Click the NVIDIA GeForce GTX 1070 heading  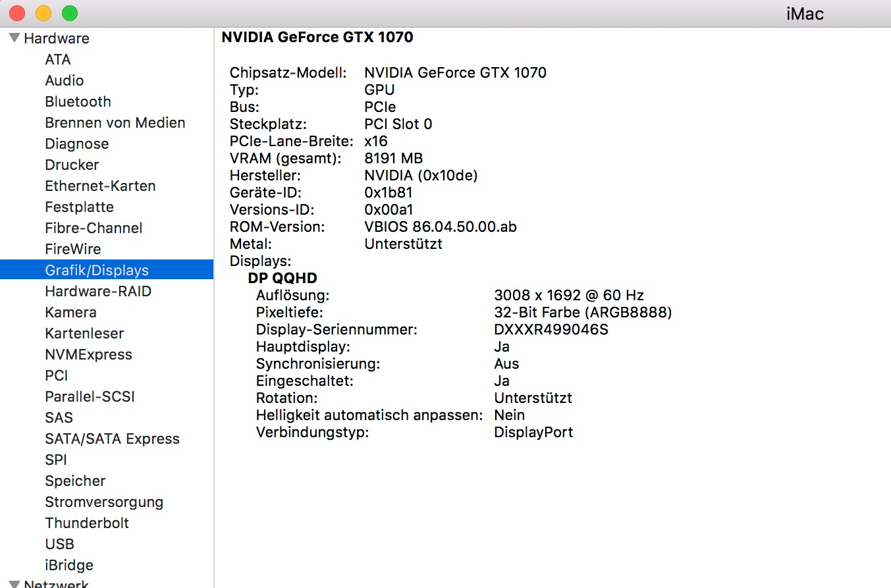(317, 37)
